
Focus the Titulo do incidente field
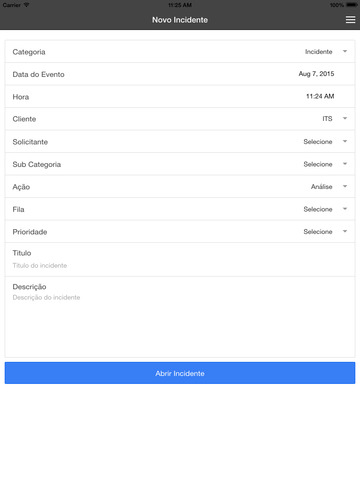coord(180,266)
